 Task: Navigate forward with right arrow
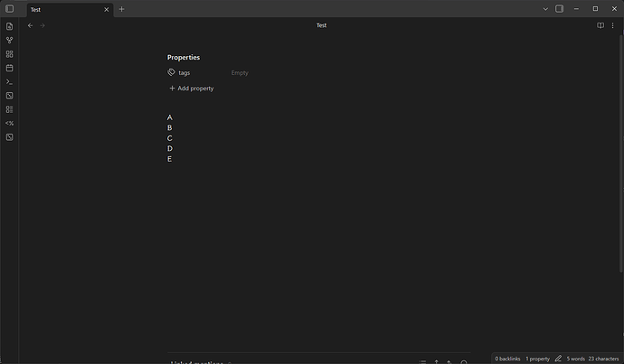43,25
